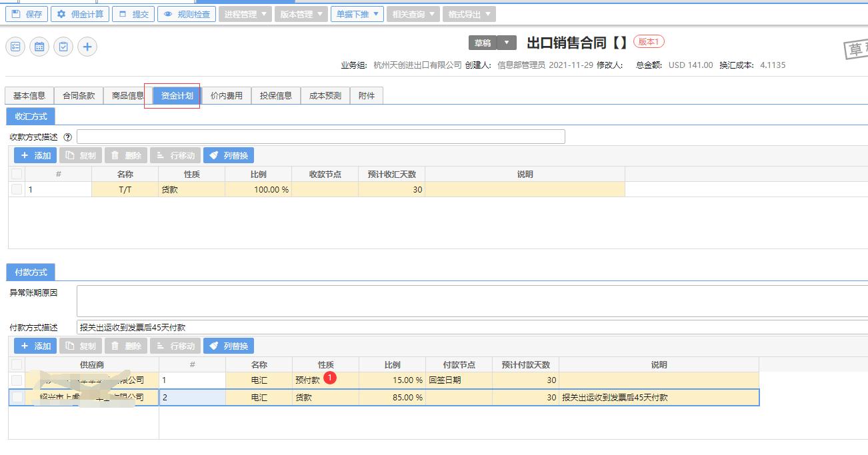Screen dimensions: 868x455
Task: Click the calendar circular icon
Action: coord(39,47)
